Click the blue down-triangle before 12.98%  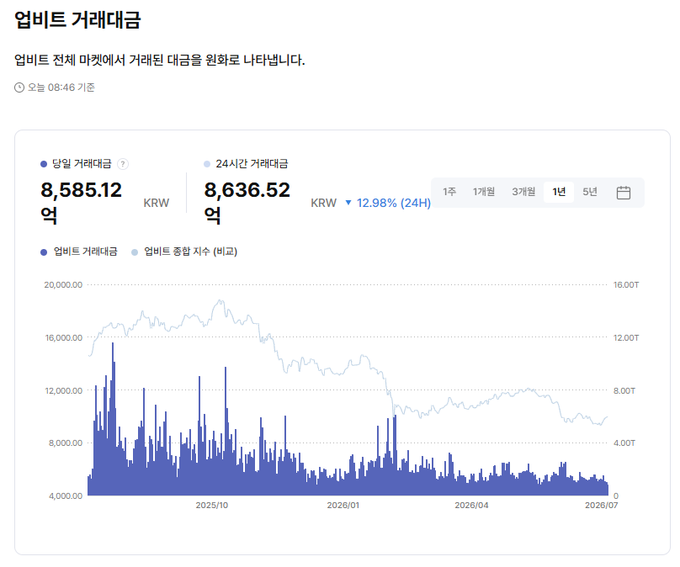coord(348,203)
